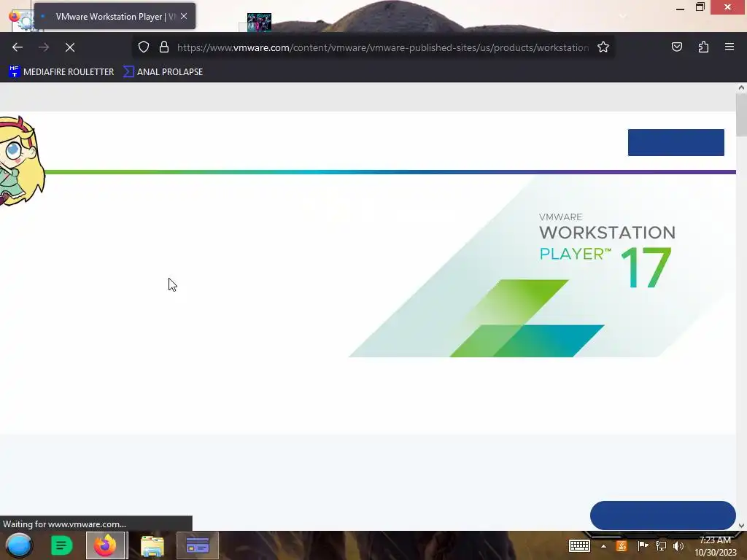Close the VMware Workstation Player tab
The image size is (747, 560).
pos(184,16)
